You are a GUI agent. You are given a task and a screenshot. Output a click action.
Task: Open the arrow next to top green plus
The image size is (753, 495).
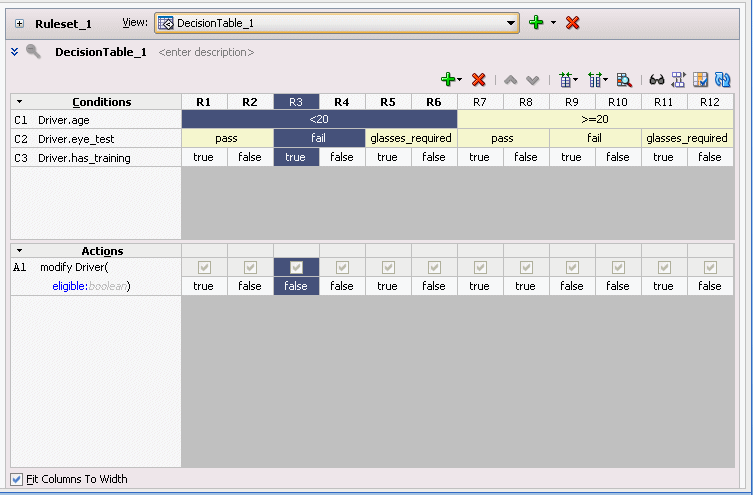553,23
